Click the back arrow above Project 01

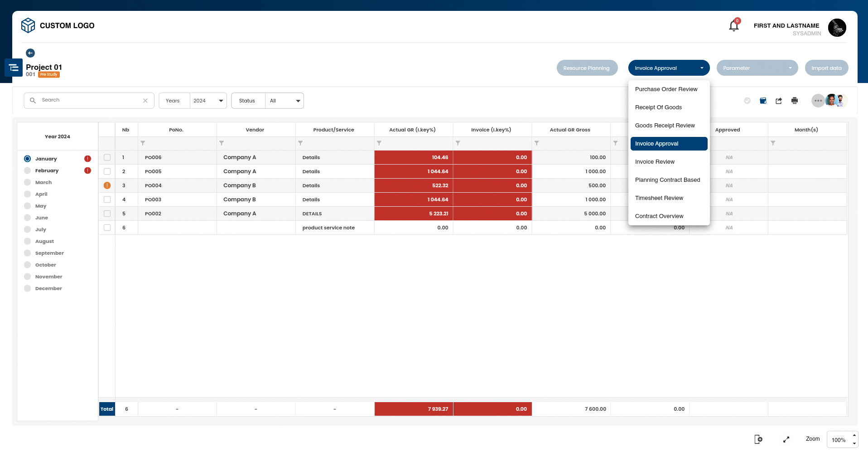coord(30,53)
